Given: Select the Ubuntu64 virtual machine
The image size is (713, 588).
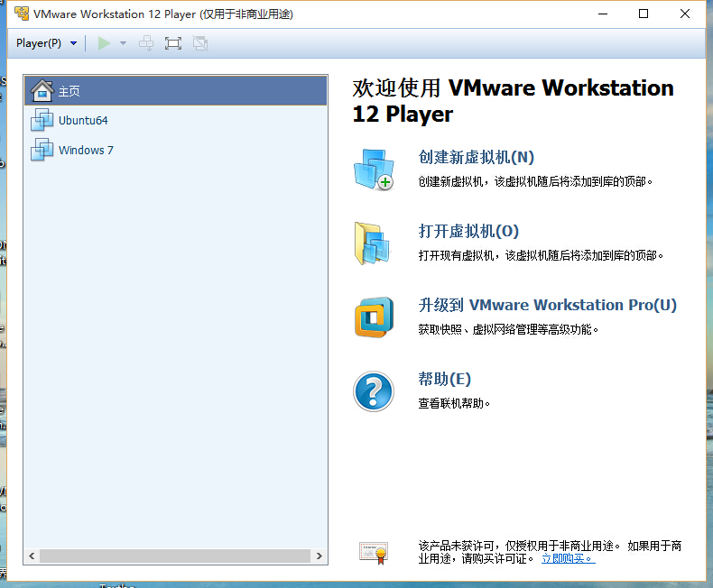Looking at the screenshot, I should 175,121.
